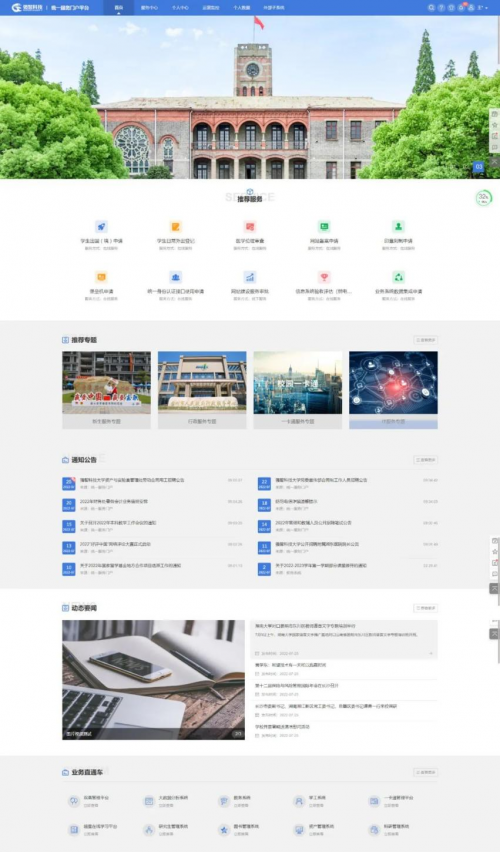The width and height of the screenshot is (500, 852).
Task: Click the 查看更多 button beside 通知公告
Action: [x=426, y=460]
